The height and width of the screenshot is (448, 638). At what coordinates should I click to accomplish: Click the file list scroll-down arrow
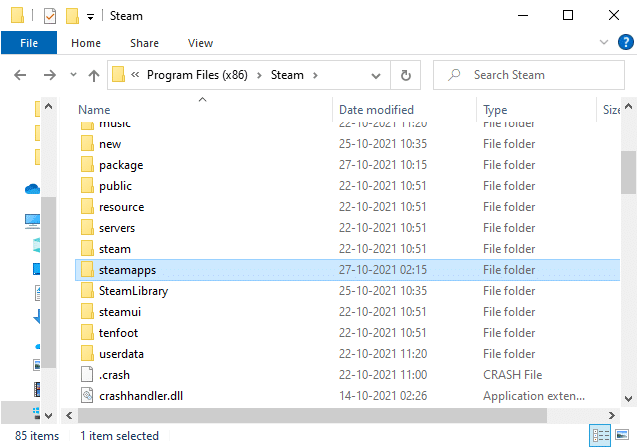pyautogui.click(x=629, y=399)
